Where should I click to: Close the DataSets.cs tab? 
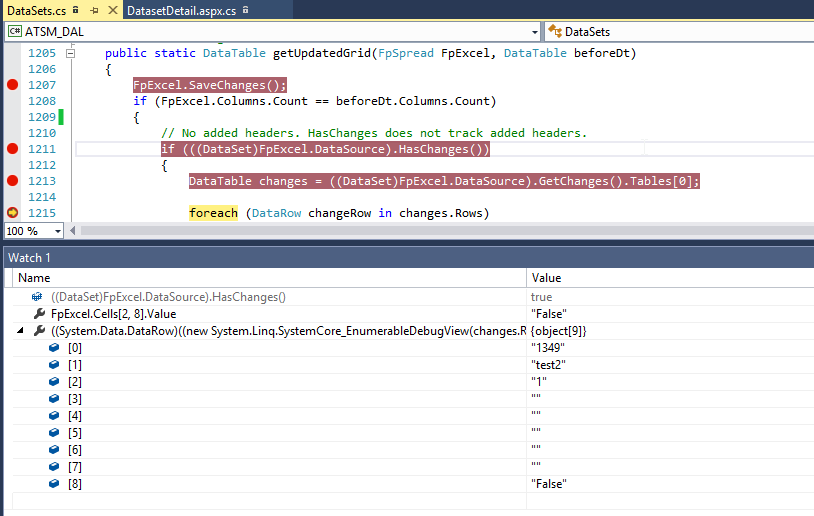(112, 10)
